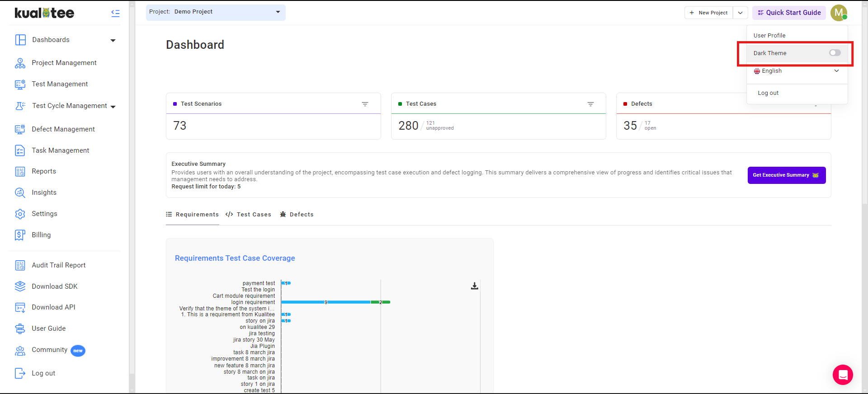
Task: Switch to the Defects tab
Action: point(297,215)
